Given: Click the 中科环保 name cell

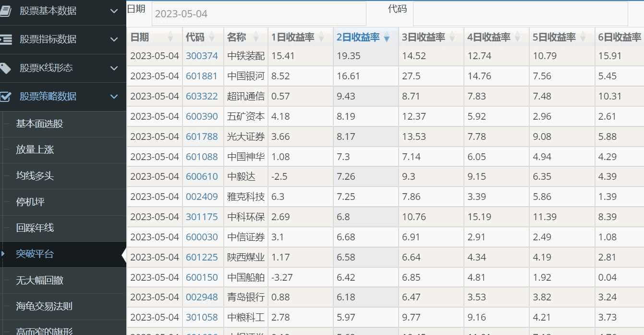Looking at the screenshot, I should pyautogui.click(x=246, y=217).
